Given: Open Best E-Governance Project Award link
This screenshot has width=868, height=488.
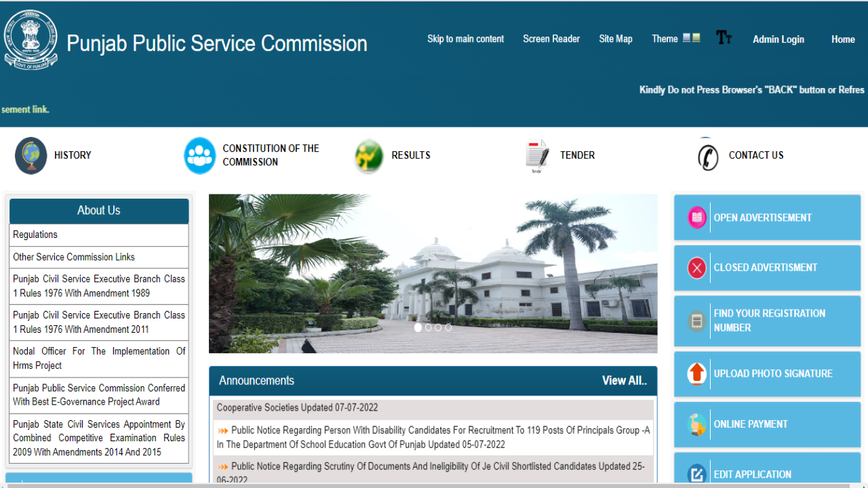Looking at the screenshot, I should [x=99, y=394].
